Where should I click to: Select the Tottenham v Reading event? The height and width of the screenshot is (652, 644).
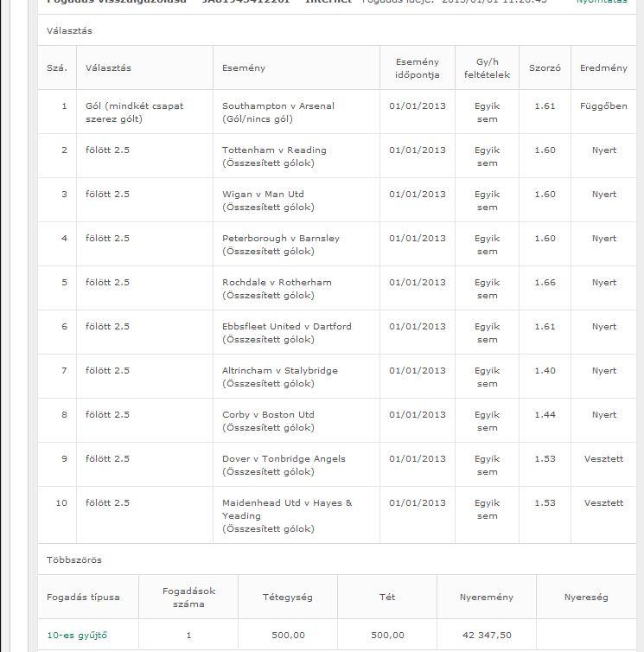[x=274, y=150]
